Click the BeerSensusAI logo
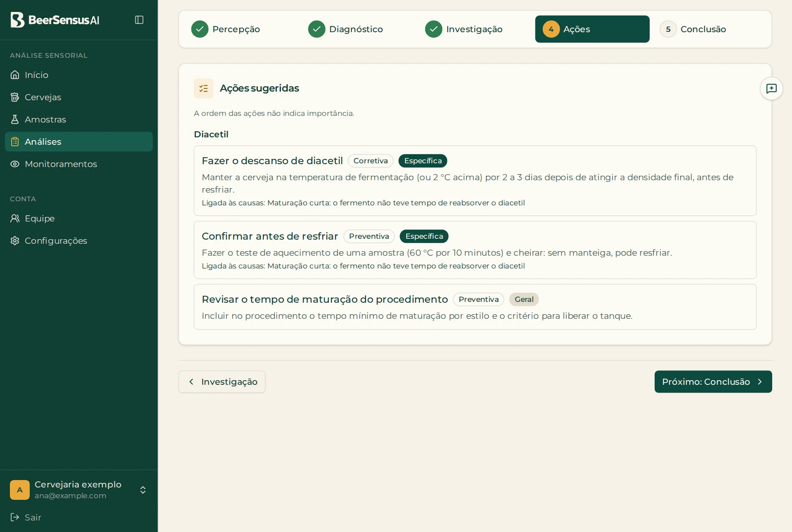Viewport: 792px width, 532px height. 55,20
